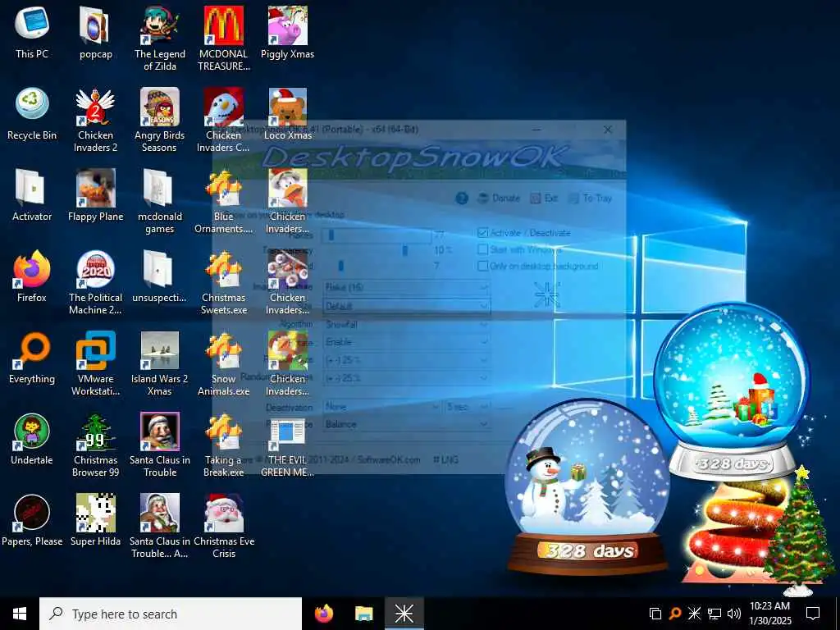Click the Type here to search box
Image resolution: width=840 pixels, height=630 pixels.
[171, 614]
